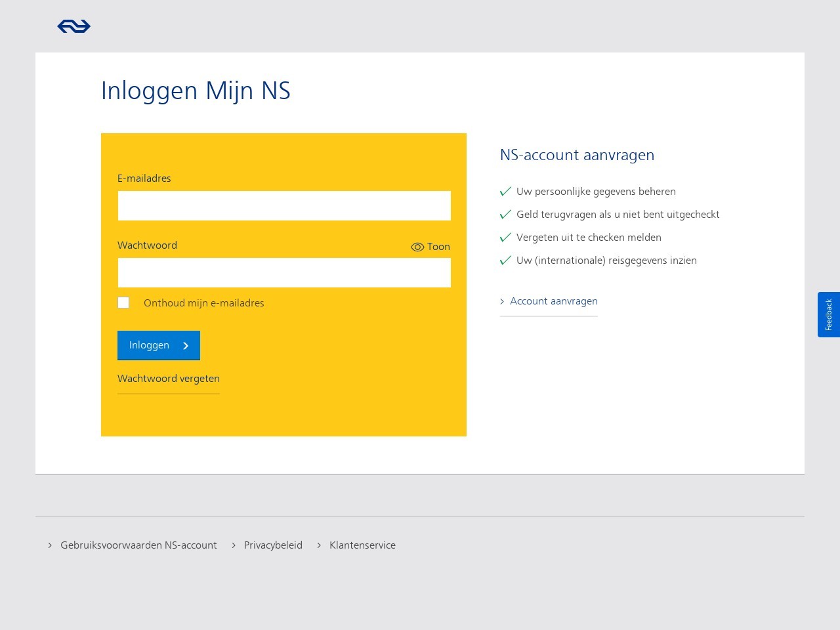Click 'Uw (internationale) reisgegevens inzien' text
Image resolution: width=840 pixels, height=630 pixels.
[x=606, y=261]
